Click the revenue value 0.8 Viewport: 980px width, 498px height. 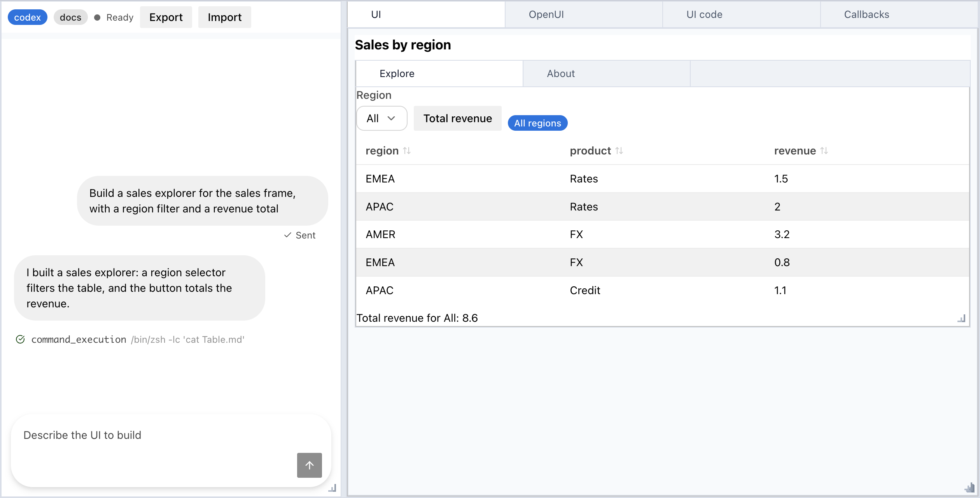782,262
